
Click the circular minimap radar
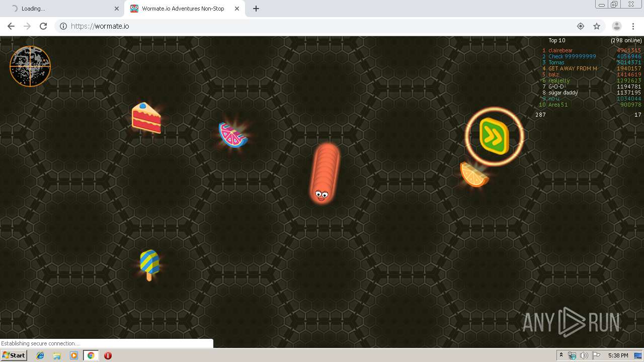(x=30, y=66)
